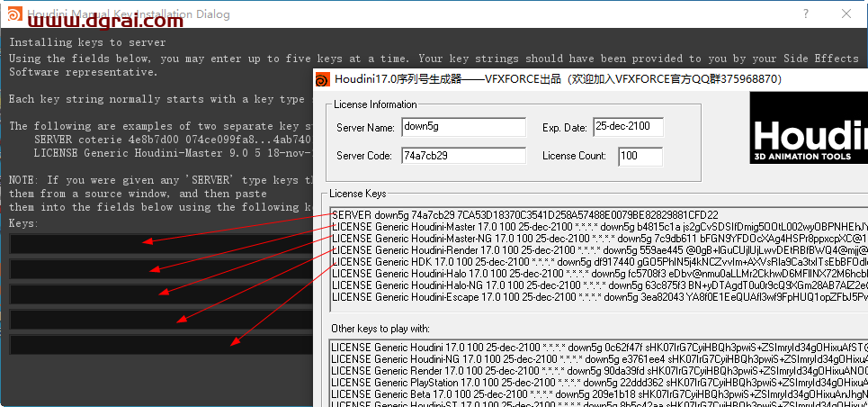
Task: Click the Server Code label
Action: 364,157
